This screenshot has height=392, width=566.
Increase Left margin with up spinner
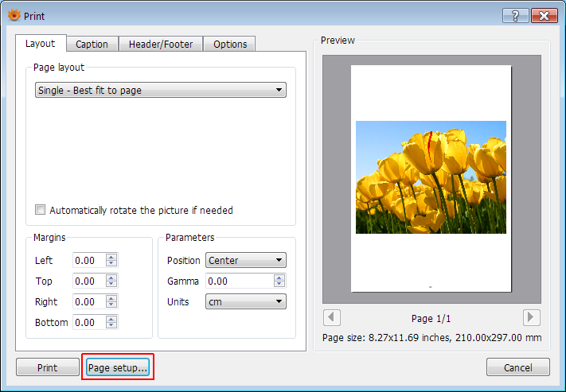[x=111, y=257]
